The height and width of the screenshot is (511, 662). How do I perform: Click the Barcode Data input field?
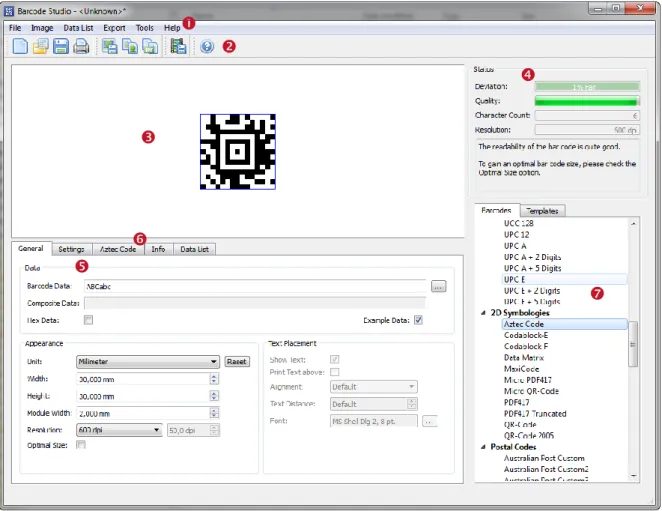pyautogui.click(x=255, y=286)
